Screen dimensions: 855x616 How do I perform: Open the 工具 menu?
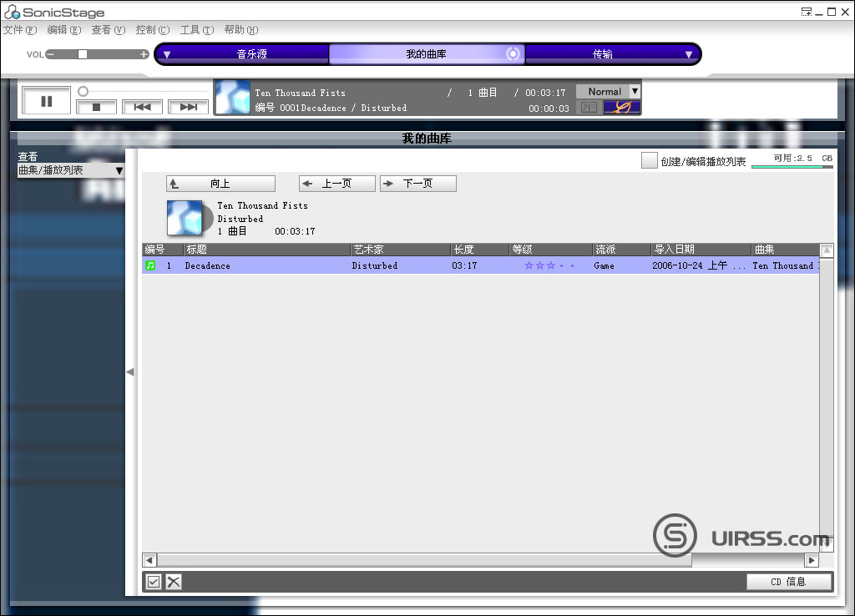click(x=197, y=30)
